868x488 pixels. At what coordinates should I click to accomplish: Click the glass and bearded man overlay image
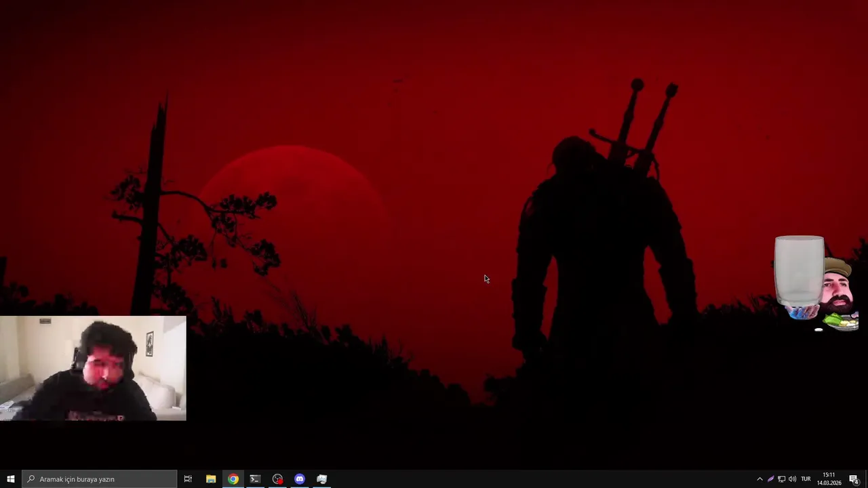pyautogui.click(x=816, y=283)
